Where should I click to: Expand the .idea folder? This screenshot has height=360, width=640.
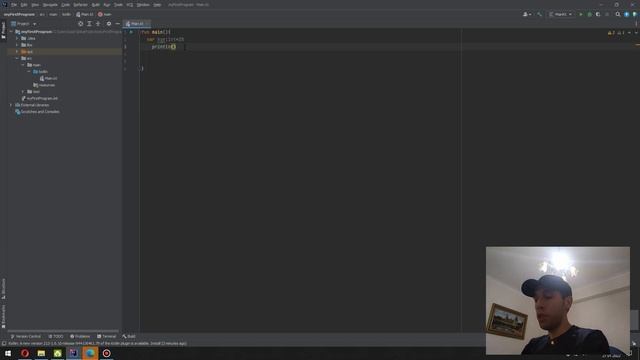coord(18,38)
